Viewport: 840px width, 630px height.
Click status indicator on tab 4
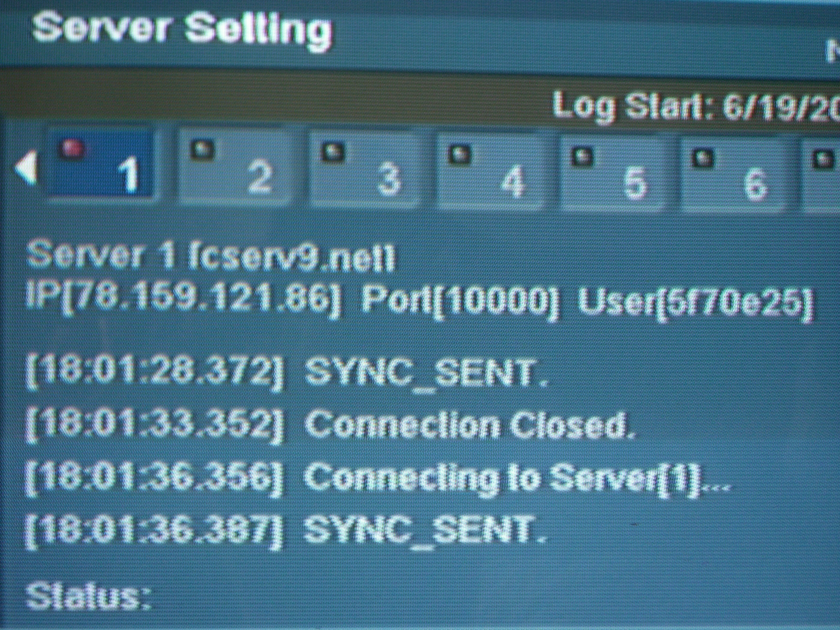459,153
